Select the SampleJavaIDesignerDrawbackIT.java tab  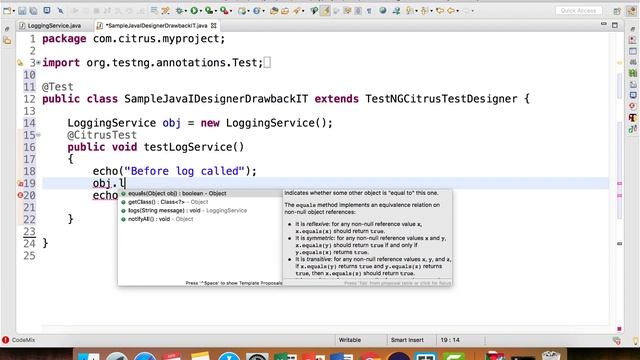tap(156, 25)
